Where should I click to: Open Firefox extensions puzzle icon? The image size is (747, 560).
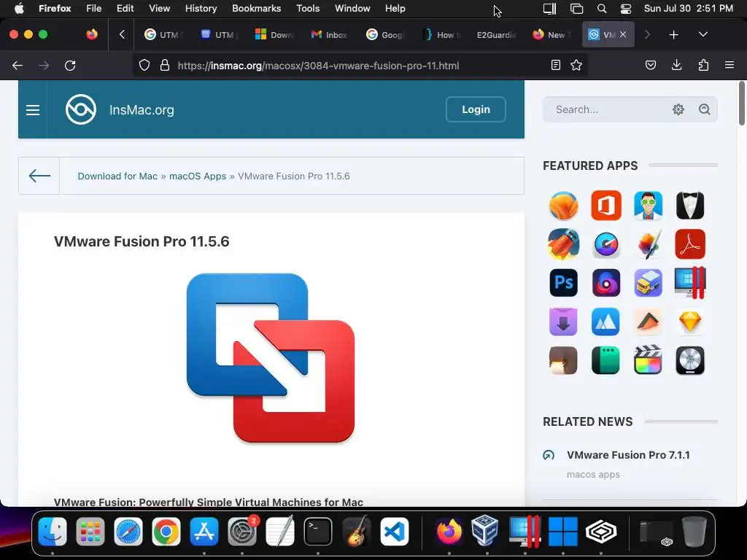pos(703,65)
